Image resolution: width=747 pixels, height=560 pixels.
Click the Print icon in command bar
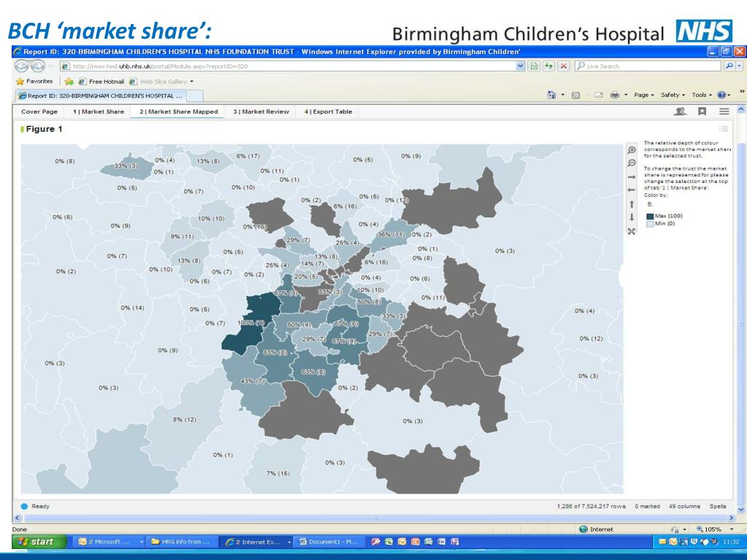[614, 96]
